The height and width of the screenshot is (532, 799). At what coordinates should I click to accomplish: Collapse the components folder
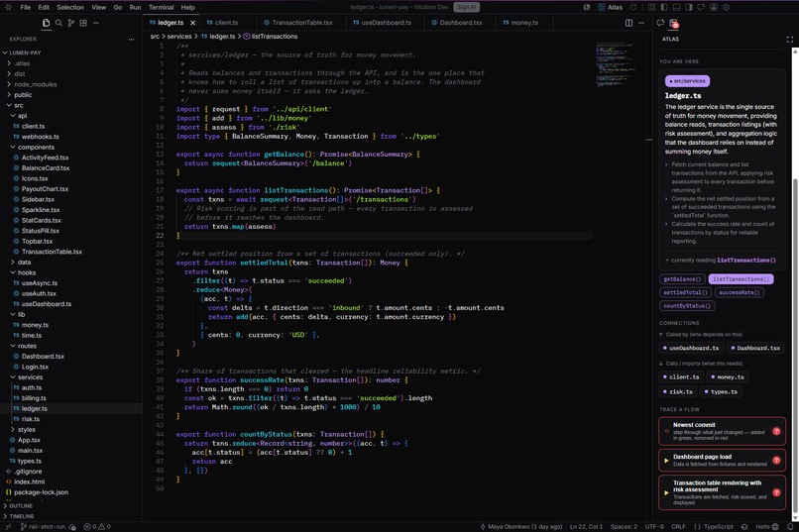pos(71,148)
